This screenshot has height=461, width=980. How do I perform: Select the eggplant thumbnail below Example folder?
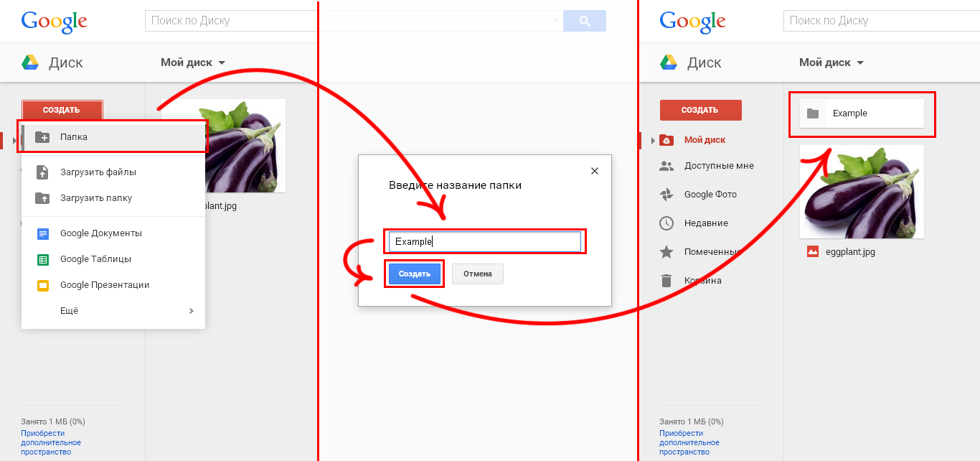point(862,192)
